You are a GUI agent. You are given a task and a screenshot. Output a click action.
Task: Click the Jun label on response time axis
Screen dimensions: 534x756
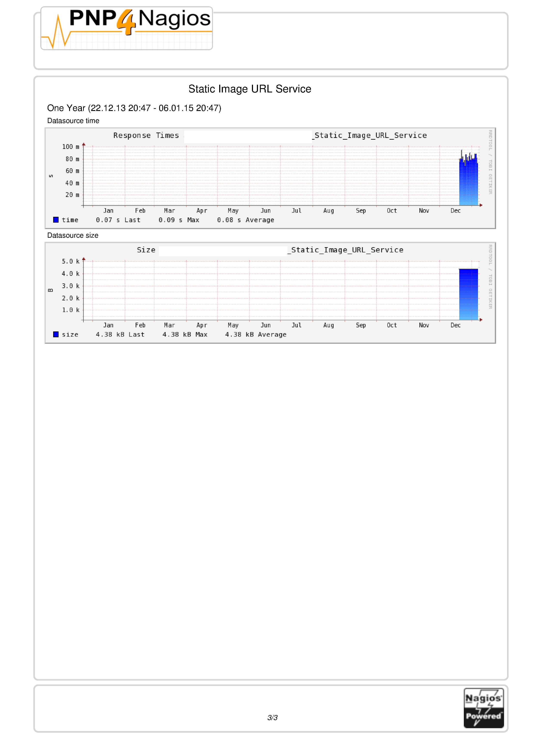coord(265,211)
